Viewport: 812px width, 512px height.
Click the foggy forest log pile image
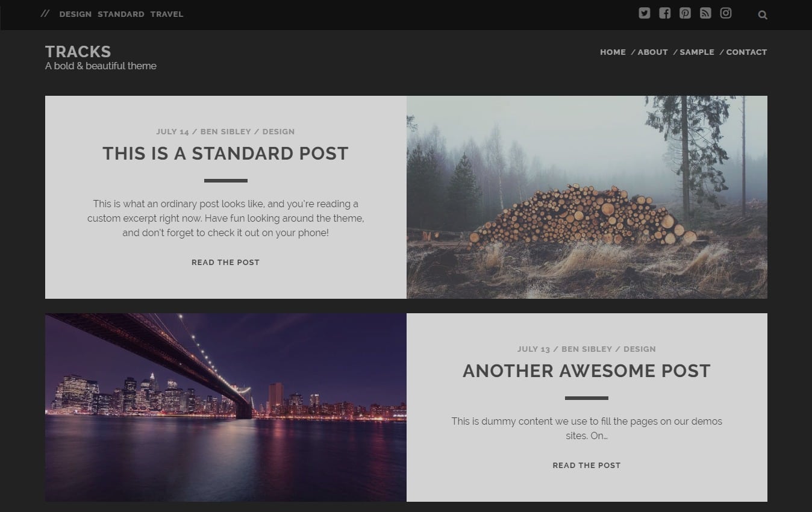point(587,197)
